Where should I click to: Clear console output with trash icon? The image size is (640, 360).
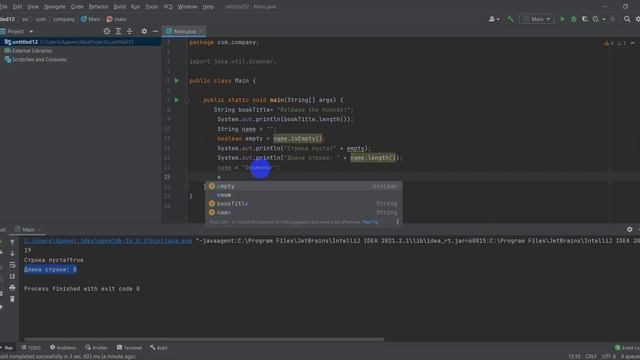point(12,299)
